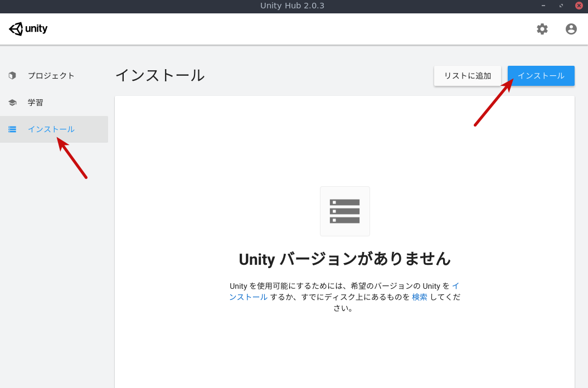Click the Unity logo in the top bar
Screen dimensions: 588x388
click(28, 28)
